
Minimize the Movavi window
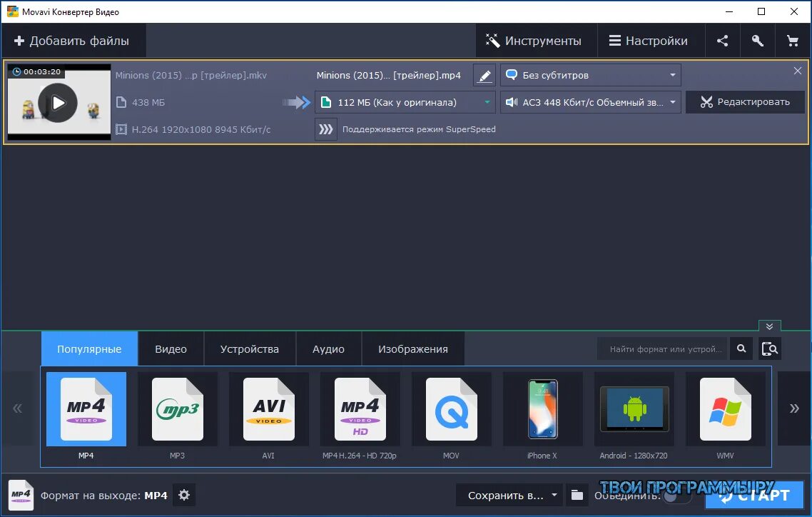(729, 11)
